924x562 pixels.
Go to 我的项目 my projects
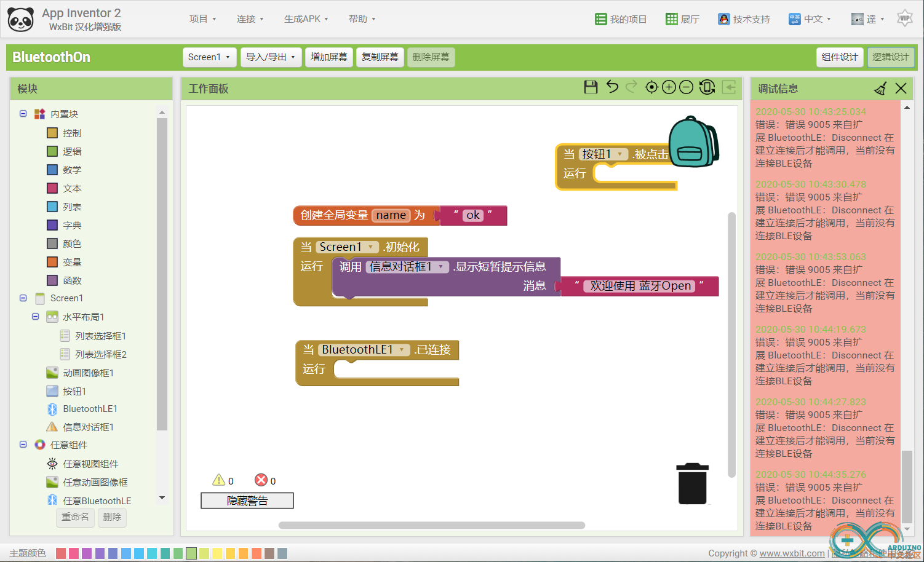[621, 19]
